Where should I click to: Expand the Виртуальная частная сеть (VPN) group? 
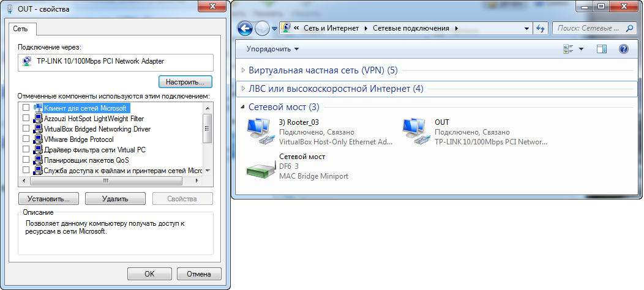click(x=244, y=70)
